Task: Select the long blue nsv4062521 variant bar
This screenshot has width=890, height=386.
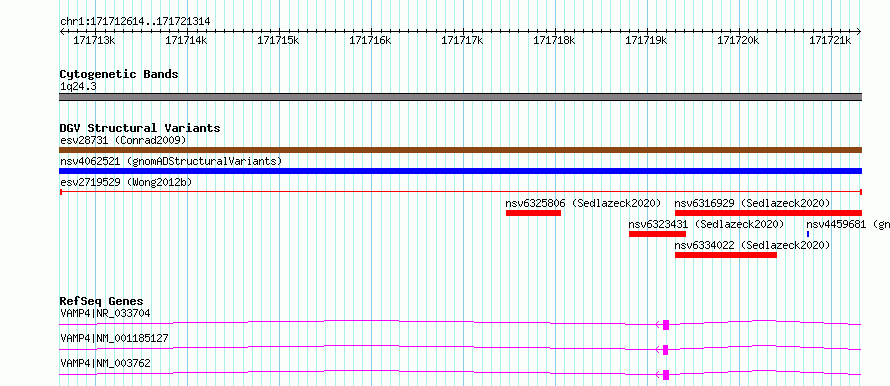Action: coord(460,171)
